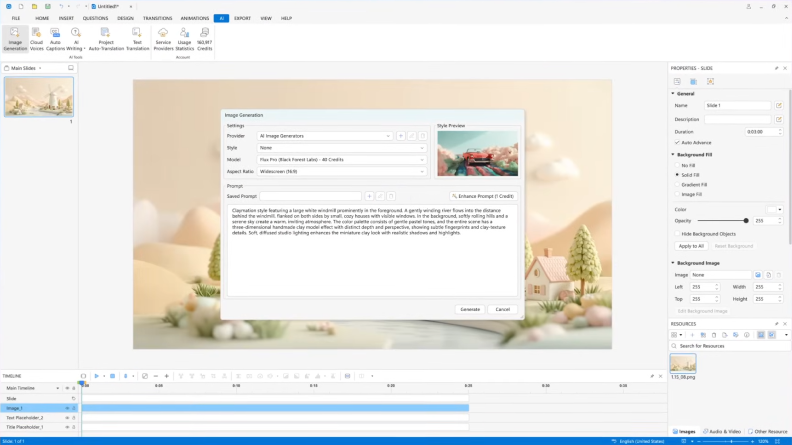Image resolution: width=792 pixels, height=445 pixels.
Task: Click the Opacity slider handle
Action: pos(746,220)
